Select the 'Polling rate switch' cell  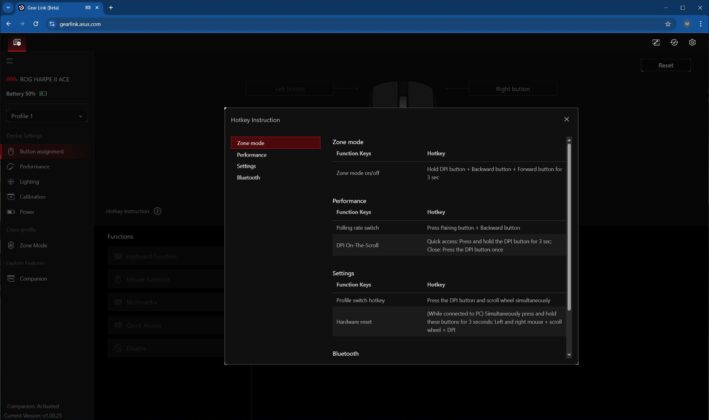click(357, 228)
